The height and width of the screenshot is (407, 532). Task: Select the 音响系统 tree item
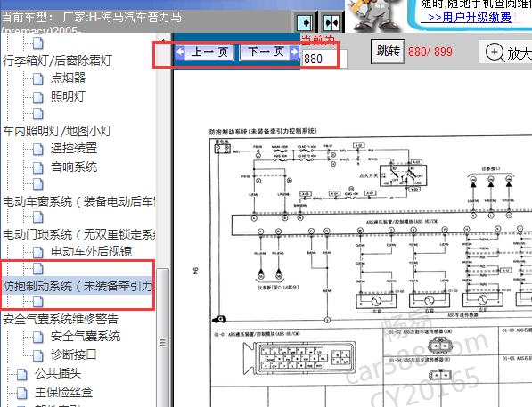74,167
